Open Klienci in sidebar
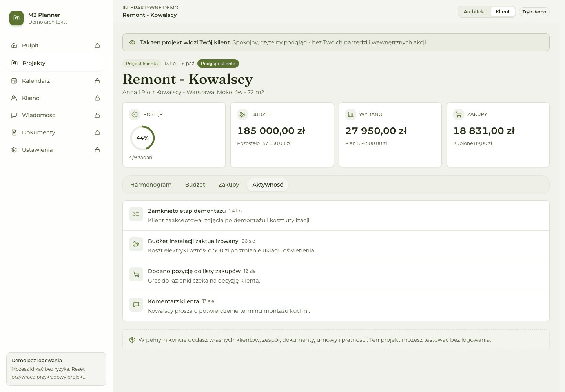The width and height of the screenshot is (565, 392). click(55, 98)
